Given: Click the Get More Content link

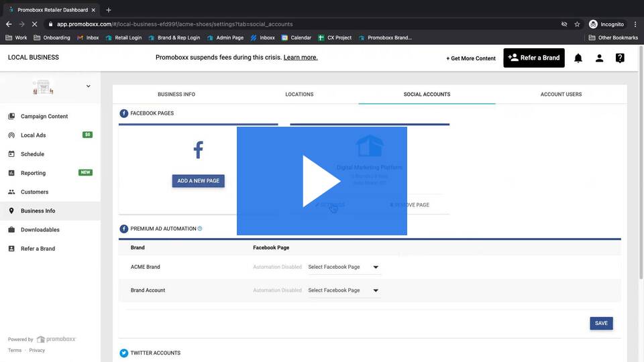Looking at the screenshot, I should click(x=471, y=58).
